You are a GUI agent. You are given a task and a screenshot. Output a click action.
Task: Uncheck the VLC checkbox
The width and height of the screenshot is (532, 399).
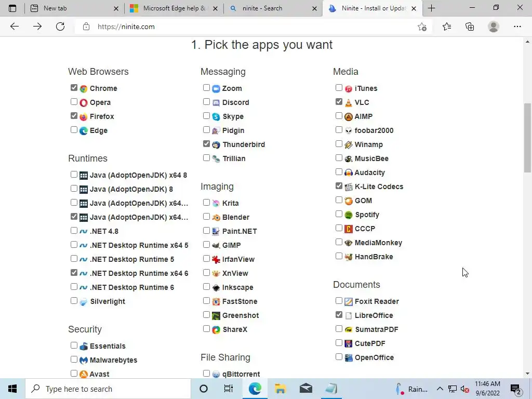[x=339, y=101]
